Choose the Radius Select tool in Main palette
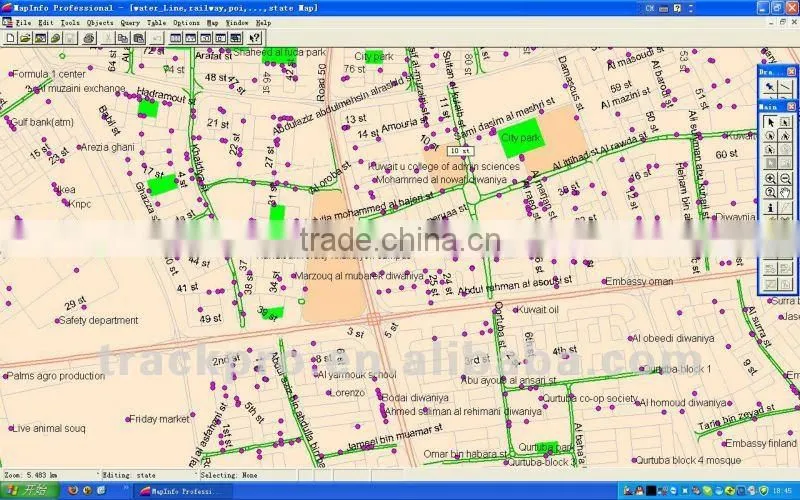800x500 pixels. [770, 136]
